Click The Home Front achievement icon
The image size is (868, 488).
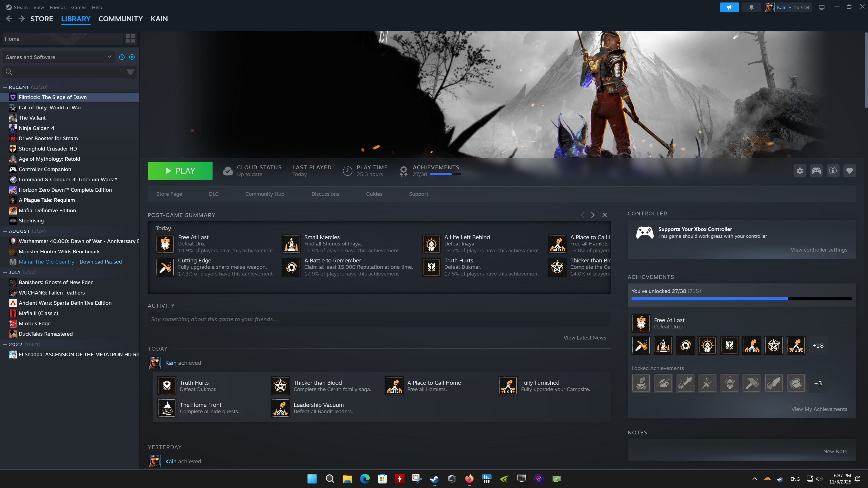point(167,408)
